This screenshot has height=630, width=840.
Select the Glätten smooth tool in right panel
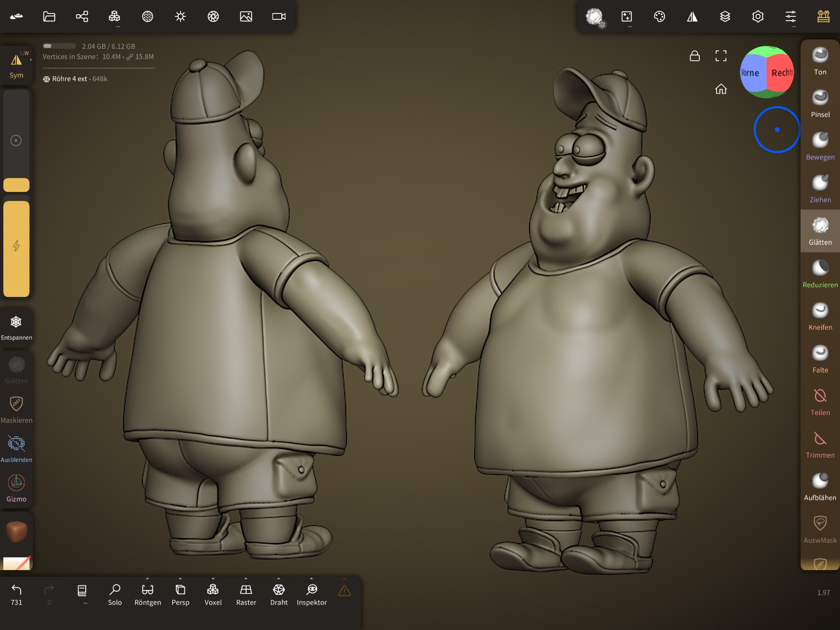point(820,231)
